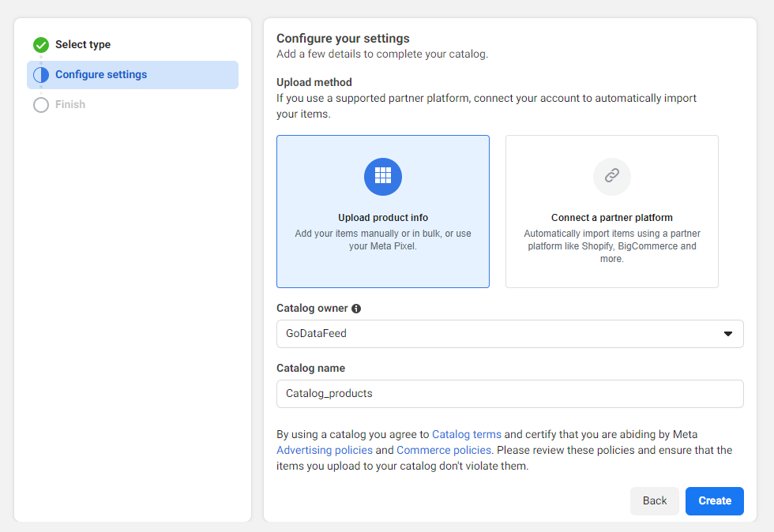Click the Catalog owner label
The width and height of the screenshot is (774, 532).
coord(312,309)
